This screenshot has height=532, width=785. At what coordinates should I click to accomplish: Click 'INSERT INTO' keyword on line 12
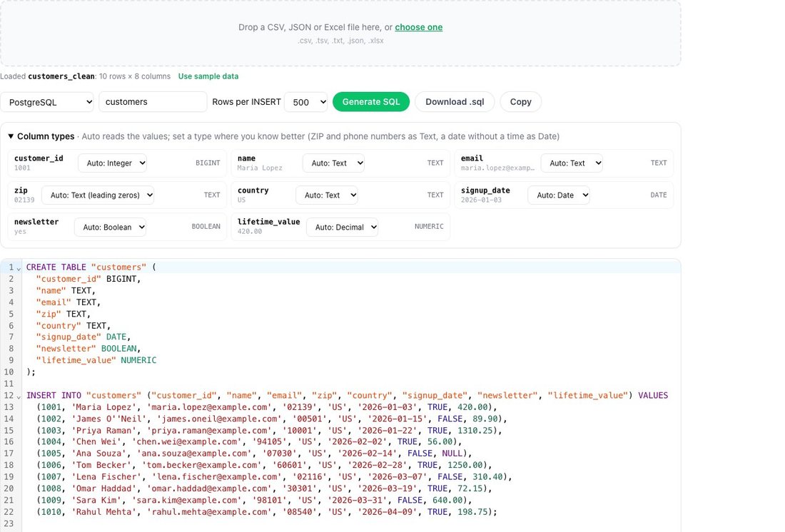click(54, 395)
